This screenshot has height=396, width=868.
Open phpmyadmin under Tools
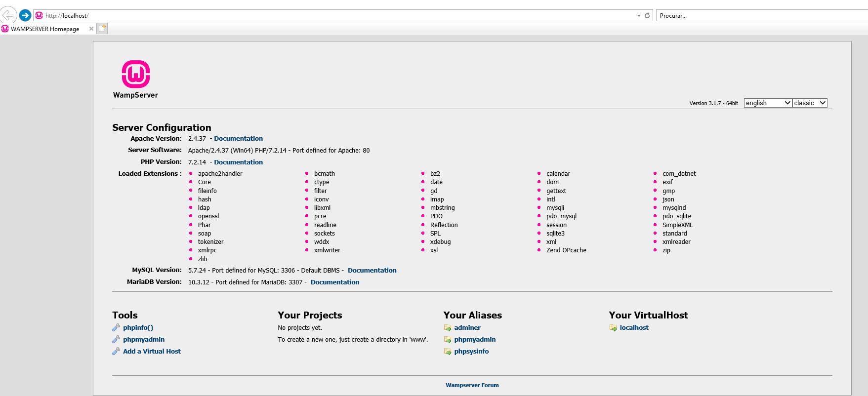(x=144, y=339)
